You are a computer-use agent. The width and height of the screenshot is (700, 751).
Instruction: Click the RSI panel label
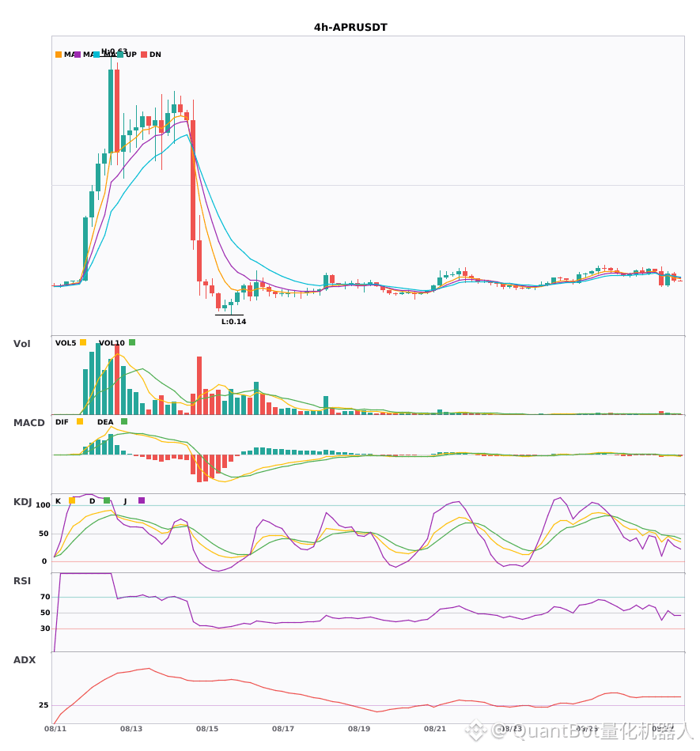point(22,581)
